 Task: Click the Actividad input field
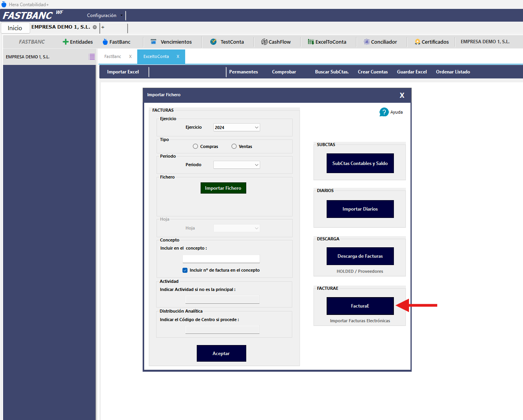222,299
